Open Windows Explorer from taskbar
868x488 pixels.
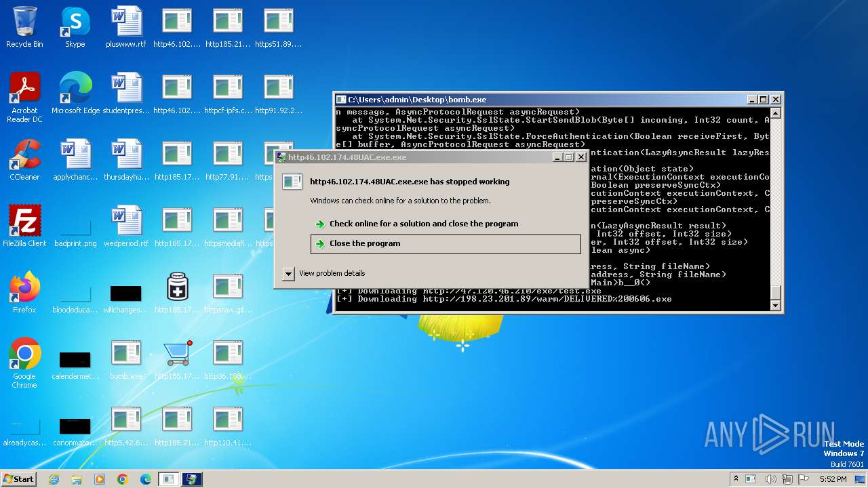tap(77, 479)
